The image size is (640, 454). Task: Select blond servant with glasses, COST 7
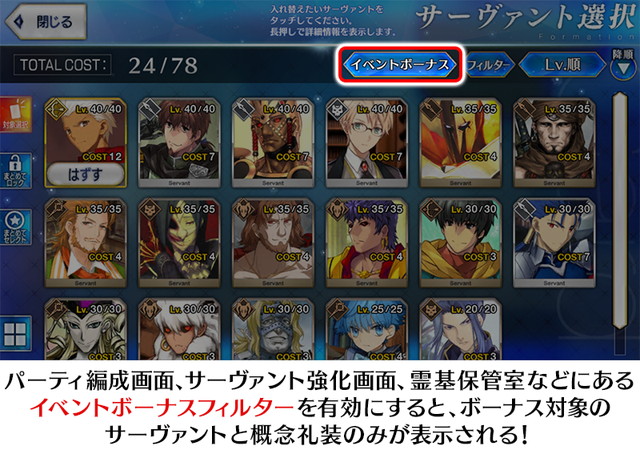367,142
